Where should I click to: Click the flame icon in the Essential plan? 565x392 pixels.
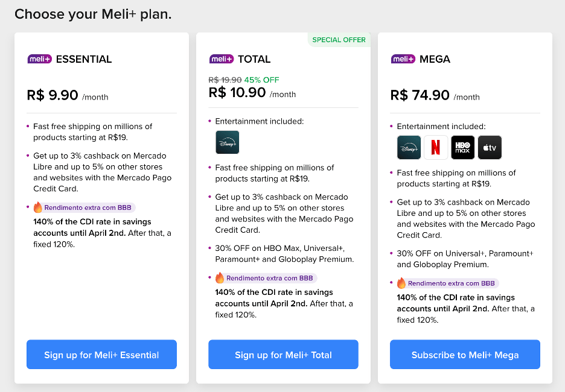coord(38,207)
